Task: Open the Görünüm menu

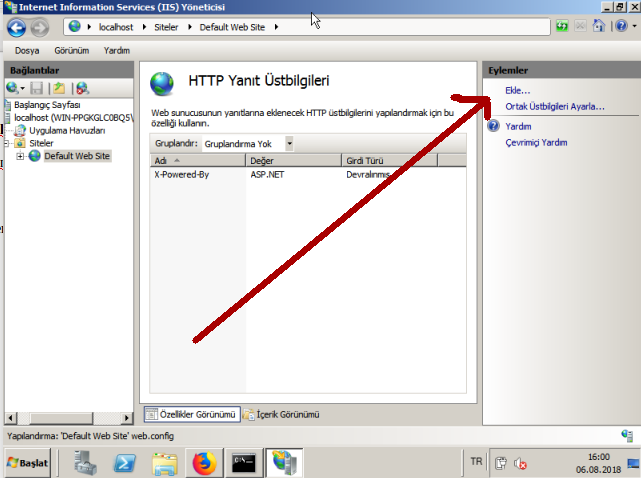Action: 72,51
